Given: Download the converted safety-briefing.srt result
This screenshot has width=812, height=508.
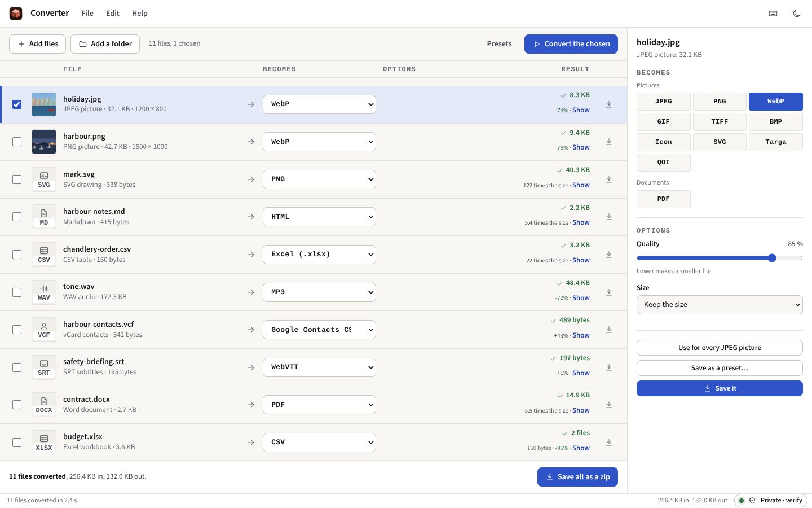Looking at the screenshot, I should 609,367.
